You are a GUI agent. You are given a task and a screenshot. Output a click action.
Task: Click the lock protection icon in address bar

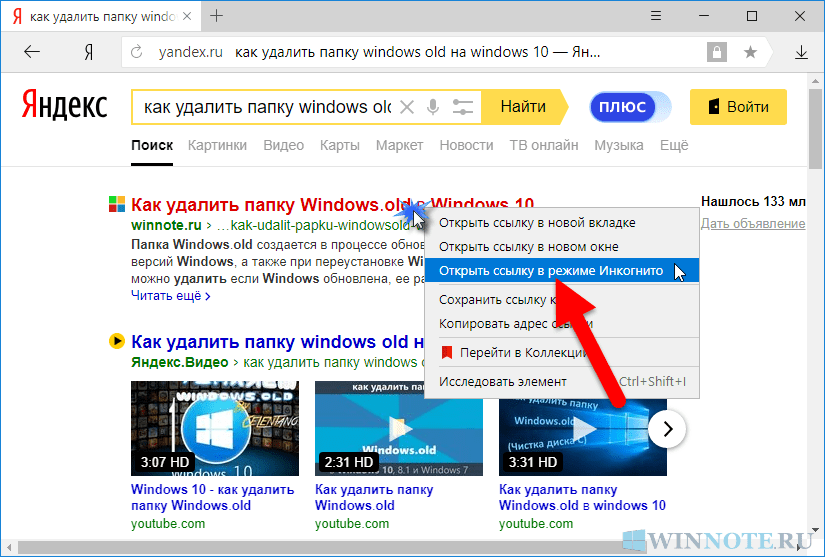[x=716, y=52]
